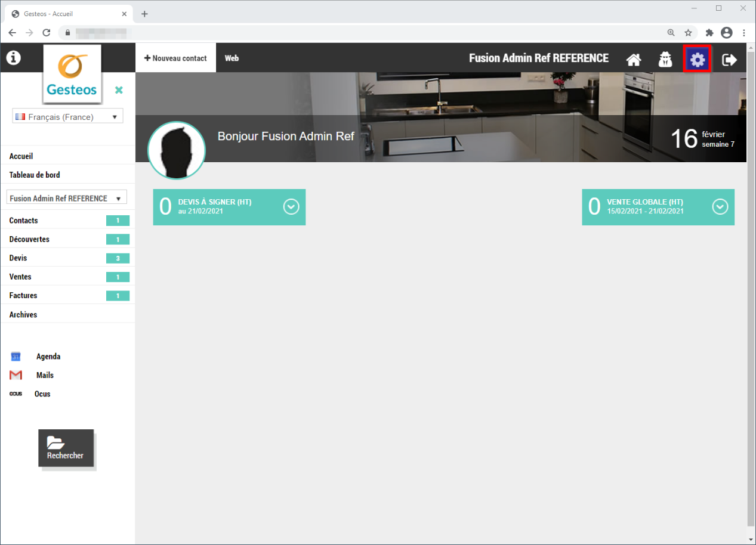Click the home icon in header
Screen dimensions: 756x545
coord(633,60)
